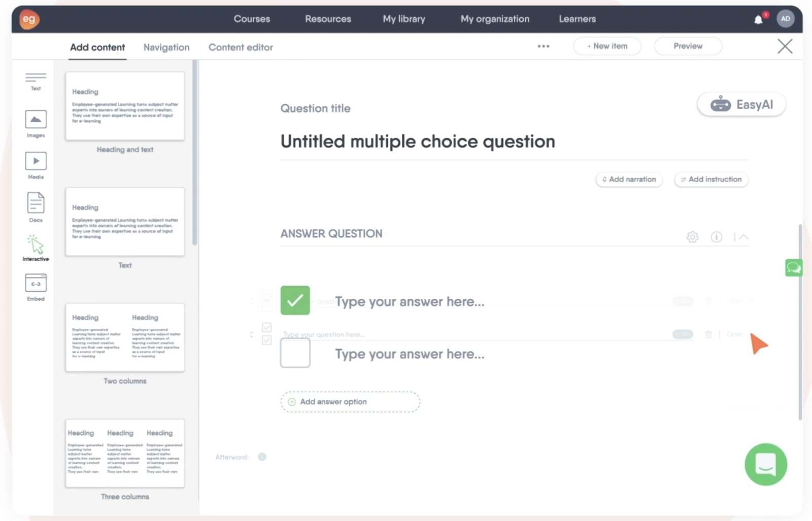Screen dimensions: 812x521
Task: Uncheck the green correct-answer checkbox
Action: pos(295,300)
